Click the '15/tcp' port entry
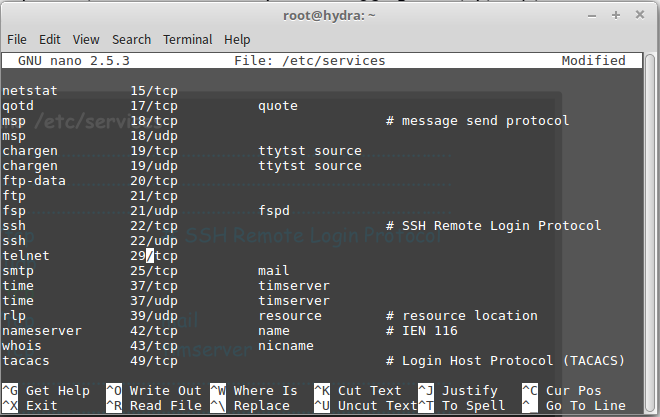The height and width of the screenshot is (417, 660). point(154,91)
